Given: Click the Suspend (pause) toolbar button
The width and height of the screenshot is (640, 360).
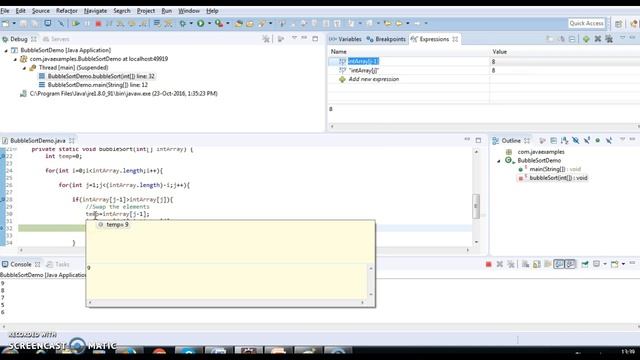Looking at the screenshot, I should pyautogui.click(x=87, y=24).
